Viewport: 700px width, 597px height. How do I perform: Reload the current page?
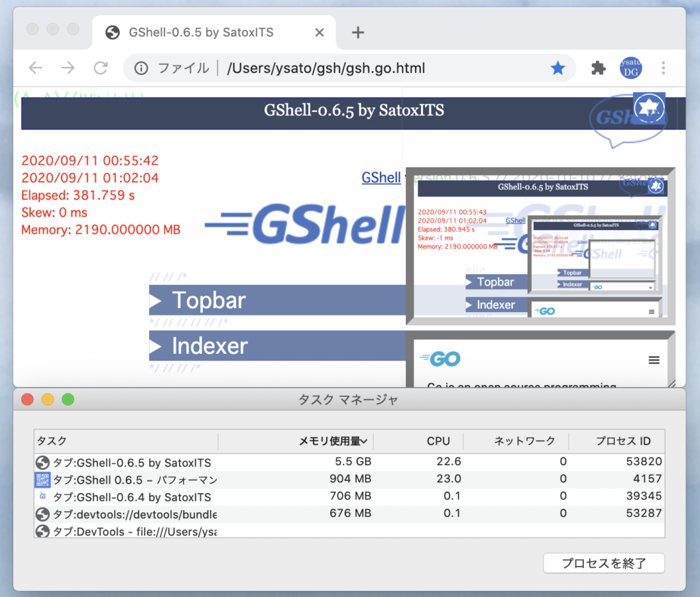101,68
